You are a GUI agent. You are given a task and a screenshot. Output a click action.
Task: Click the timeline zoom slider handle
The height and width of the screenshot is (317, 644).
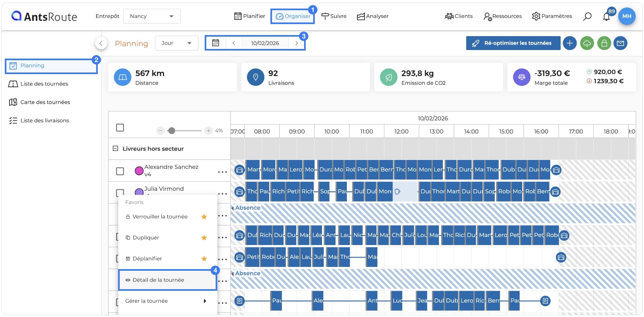pyautogui.click(x=172, y=131)
